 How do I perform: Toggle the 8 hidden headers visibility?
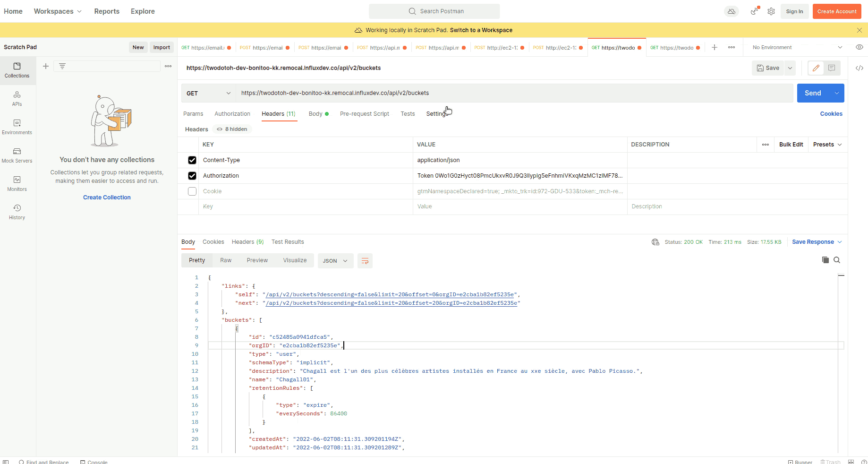coord(232,129)
